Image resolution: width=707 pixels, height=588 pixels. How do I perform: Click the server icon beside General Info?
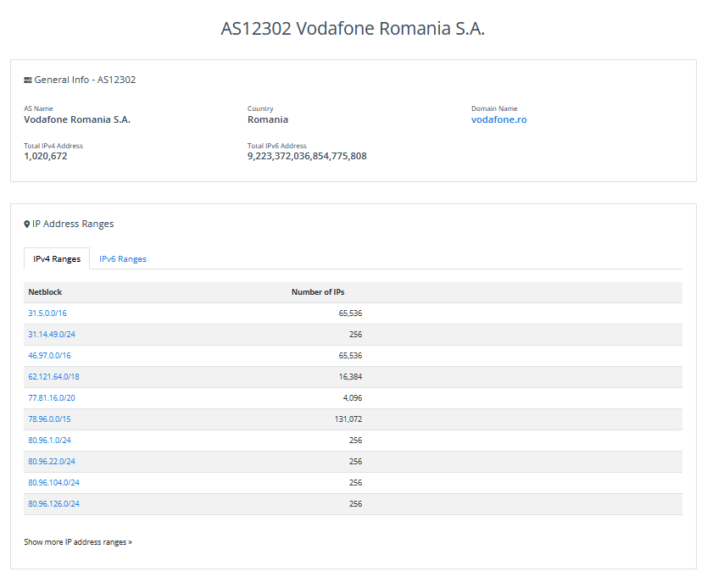[27, 80]
